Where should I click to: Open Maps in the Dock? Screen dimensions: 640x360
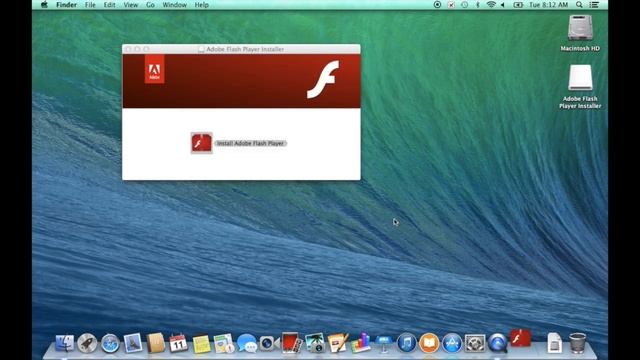[x=224, y=343]
